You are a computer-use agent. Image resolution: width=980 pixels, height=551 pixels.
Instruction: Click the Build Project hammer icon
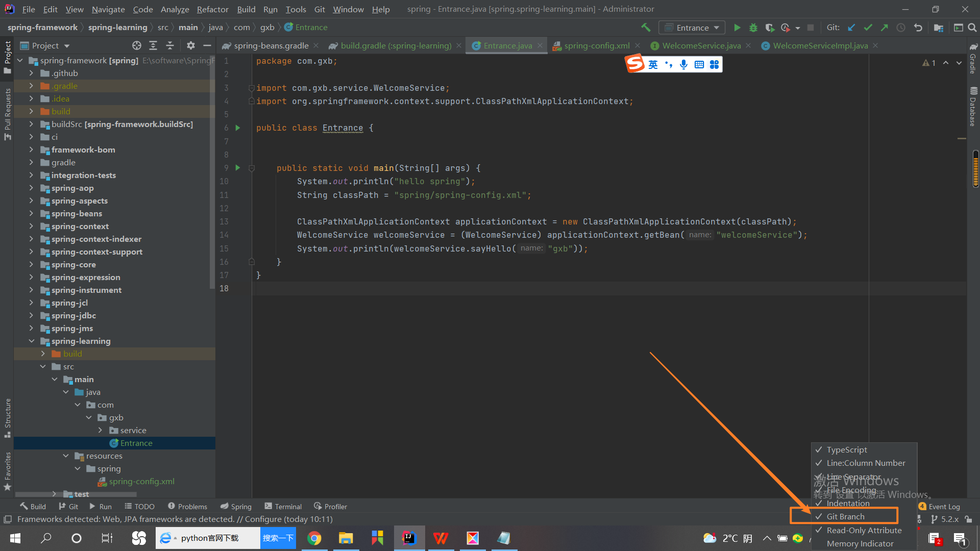646,28
